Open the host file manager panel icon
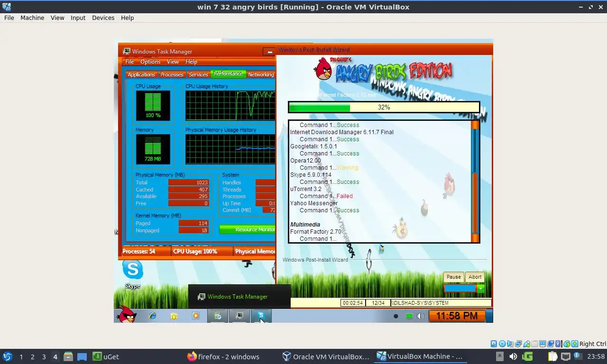The width and height of the screenshot is (607, 364). pos(68,356)
